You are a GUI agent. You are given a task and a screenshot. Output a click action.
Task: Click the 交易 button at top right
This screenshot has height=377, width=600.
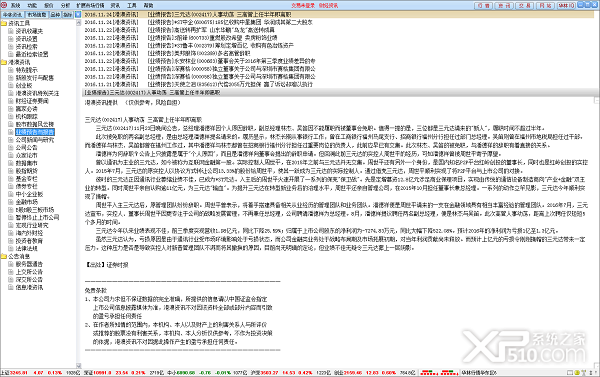525,5
